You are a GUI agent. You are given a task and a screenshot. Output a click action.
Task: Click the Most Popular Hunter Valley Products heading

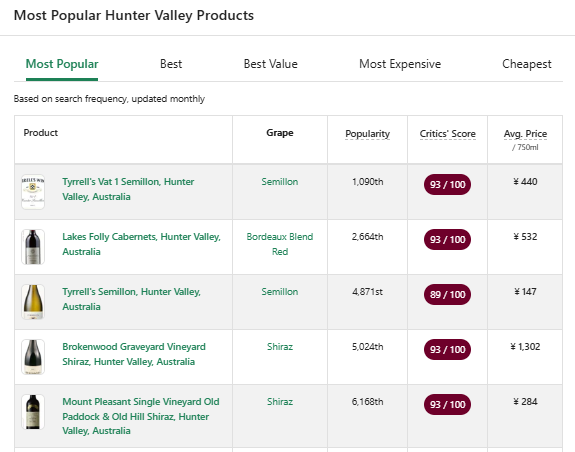(x=134, y=15)
